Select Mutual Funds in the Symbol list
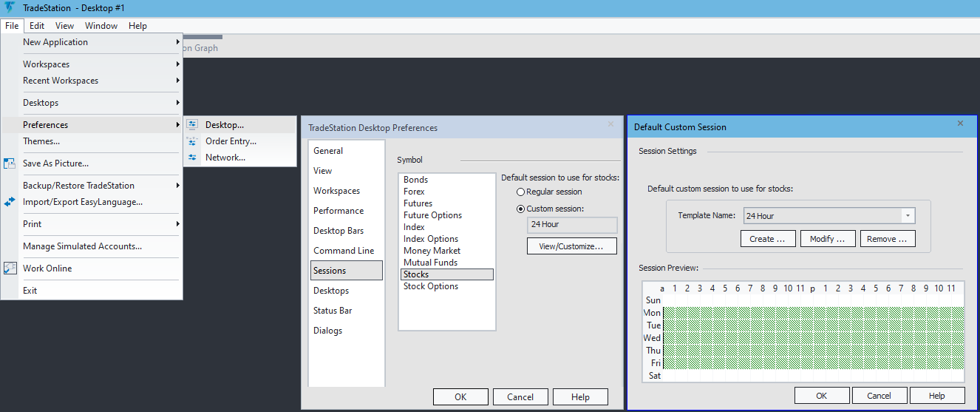 click(x=446, y=263)
